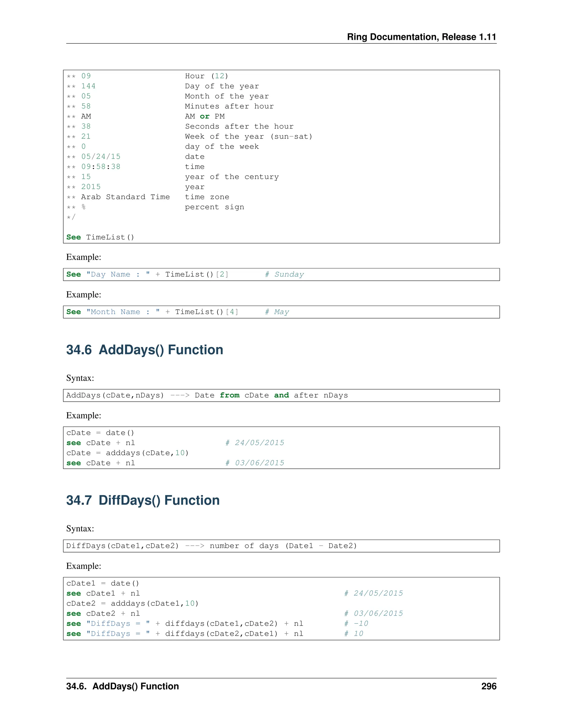
Task: Click the '34.7 DiffDays() Function' heading
Action: (x=143, y=500)
